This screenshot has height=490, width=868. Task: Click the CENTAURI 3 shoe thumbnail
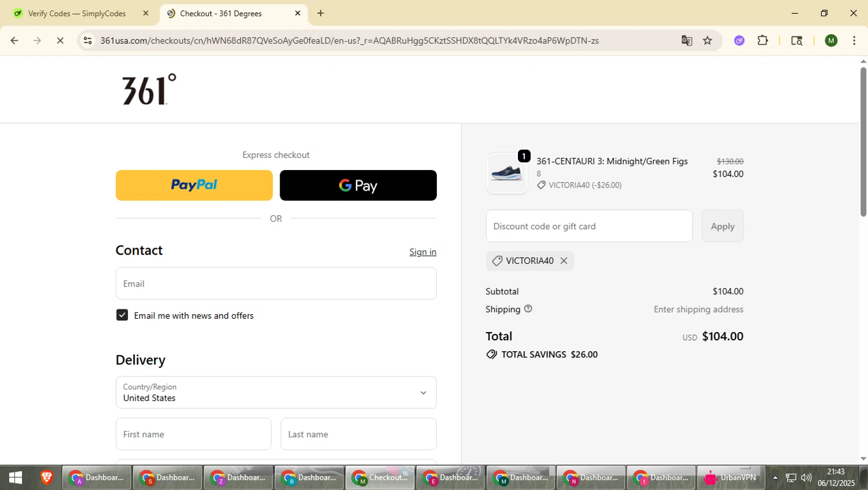[507, 173]
